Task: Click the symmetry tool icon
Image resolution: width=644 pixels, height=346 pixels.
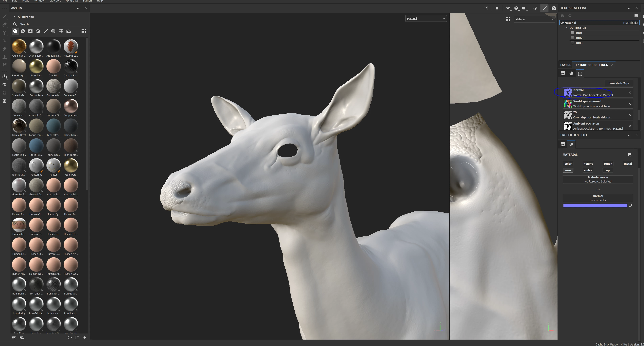Action: click(x=508, y=8)
